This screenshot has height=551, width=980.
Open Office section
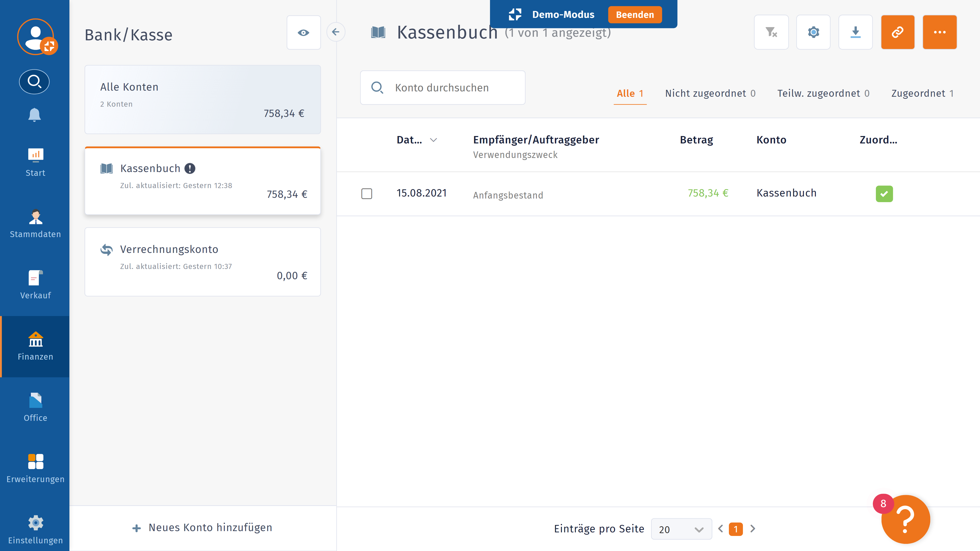click(x=35, y=408)
